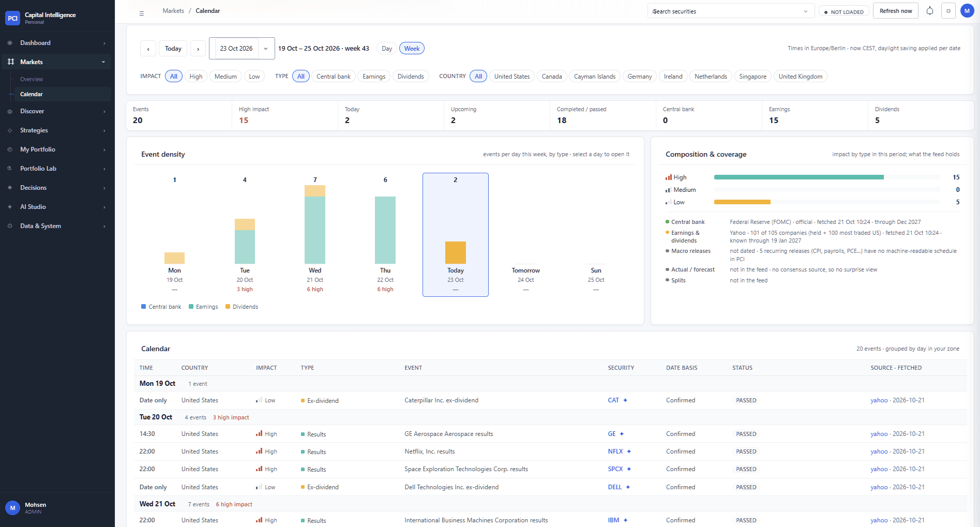Click the My Portfolio sidebar icon
The width and height of the screenshot is (980, 527).
[10, 149]
